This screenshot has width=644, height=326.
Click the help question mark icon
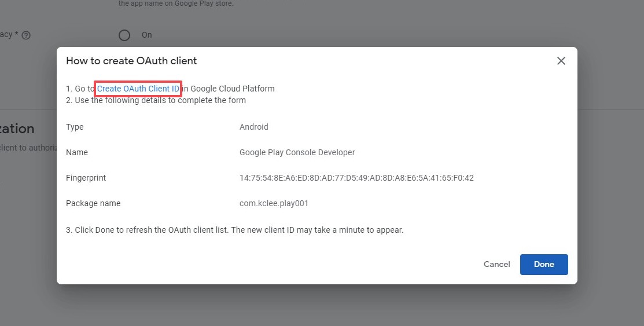click(x=26, y=35)
